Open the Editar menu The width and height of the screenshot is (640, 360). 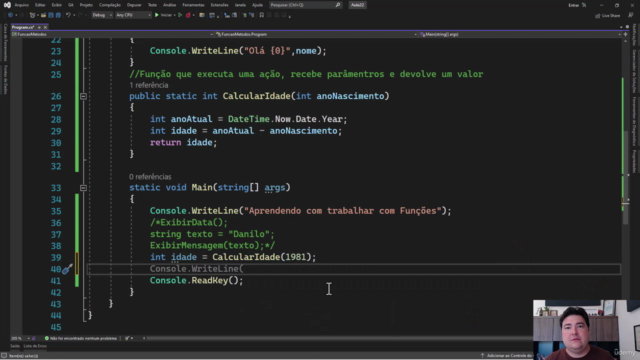click(40, 5)
